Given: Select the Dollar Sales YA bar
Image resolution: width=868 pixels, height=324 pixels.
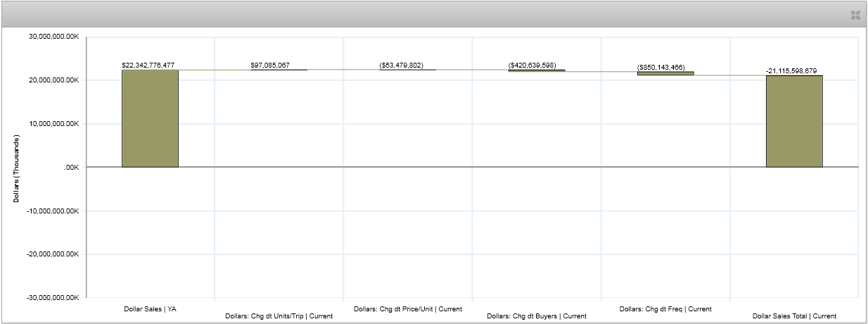Looking at the screenshot, I should (150, 118).
